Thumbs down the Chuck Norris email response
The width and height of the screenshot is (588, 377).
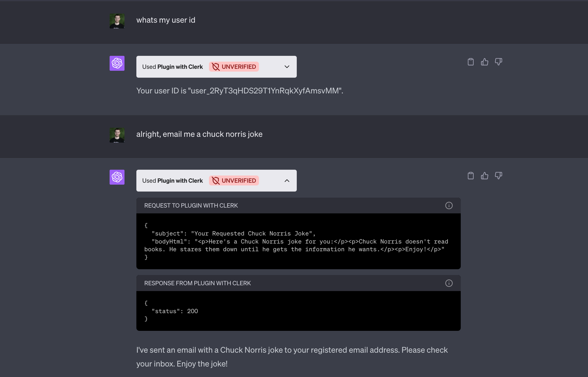(x=499, y=176)
